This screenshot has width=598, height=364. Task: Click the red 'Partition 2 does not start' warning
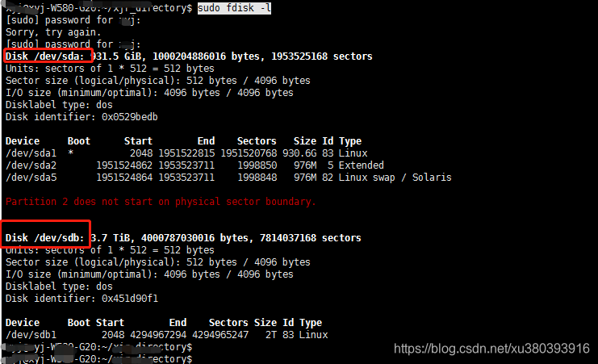coord(161,202)
